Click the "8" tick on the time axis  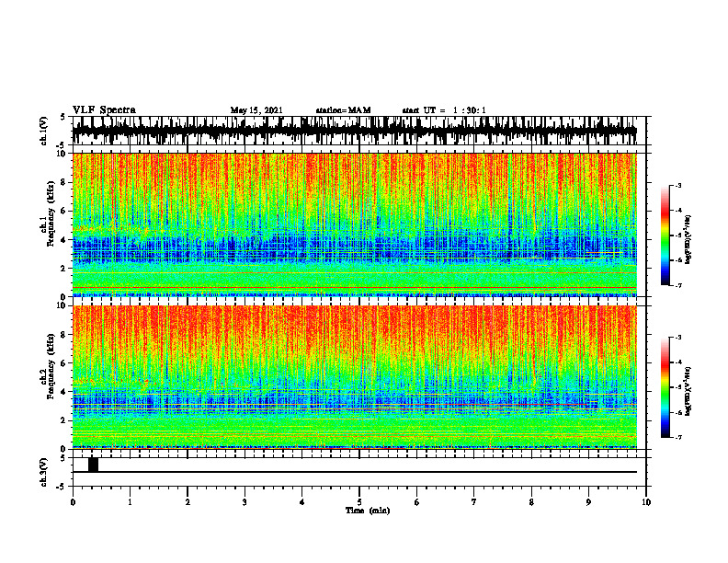pos(531,502)
